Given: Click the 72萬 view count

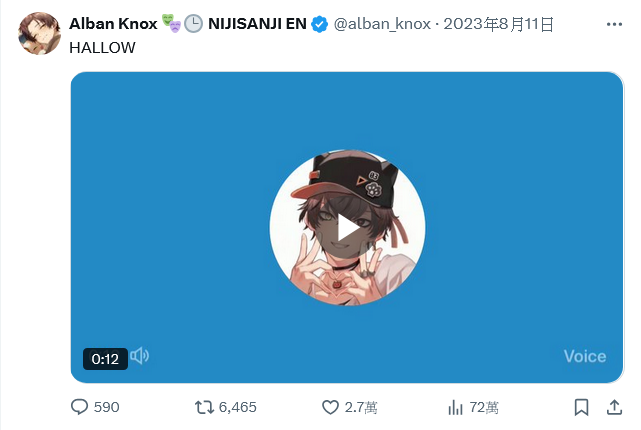Looking at the screenshot, I should click(484, 407).
